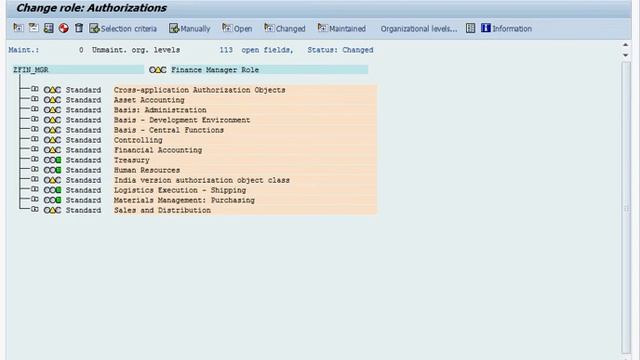Open Organizational levels dialog

point(419,29)
